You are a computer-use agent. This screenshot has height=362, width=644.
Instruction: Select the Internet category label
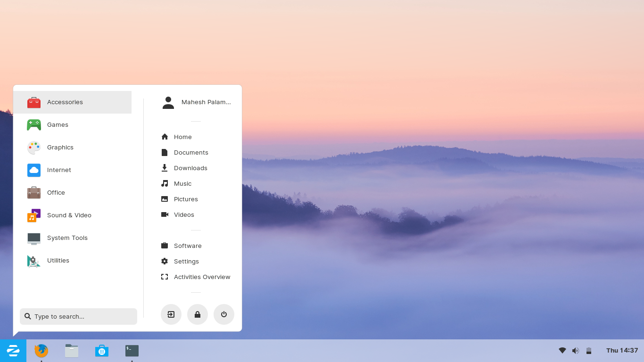tap(59, 170)
